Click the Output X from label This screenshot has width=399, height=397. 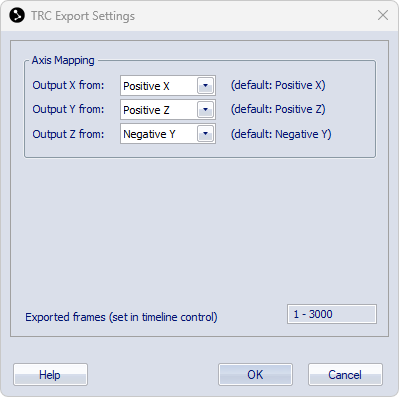click(x=68, y=85)
